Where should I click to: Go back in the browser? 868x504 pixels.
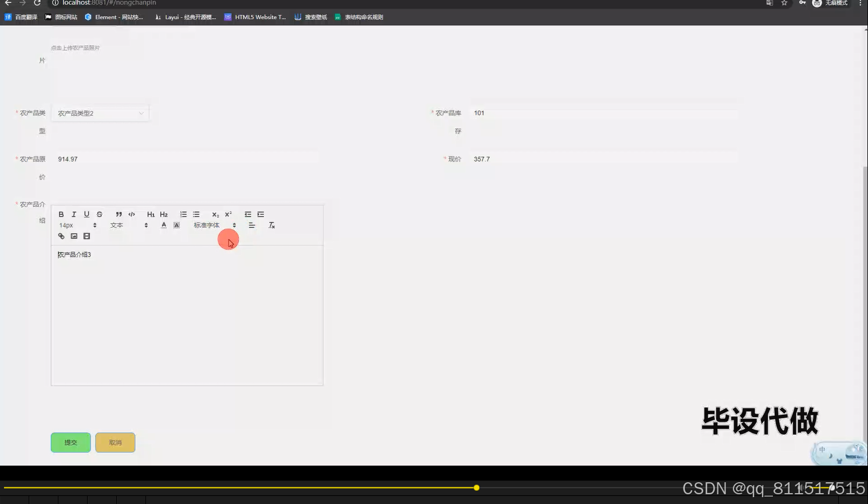tap(8, 3)
